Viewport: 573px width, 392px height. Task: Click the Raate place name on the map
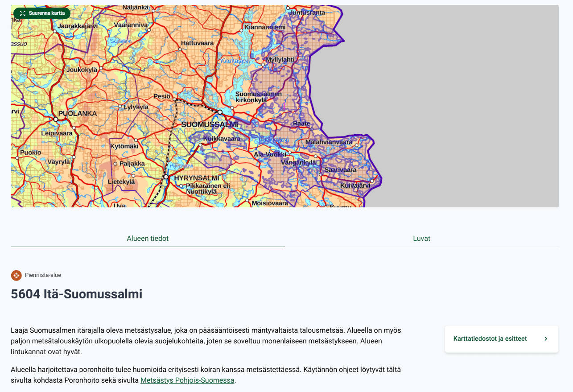(301, 124)
